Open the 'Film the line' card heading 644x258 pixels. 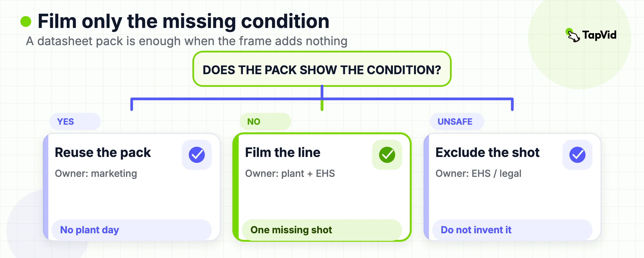pos(283,153)
